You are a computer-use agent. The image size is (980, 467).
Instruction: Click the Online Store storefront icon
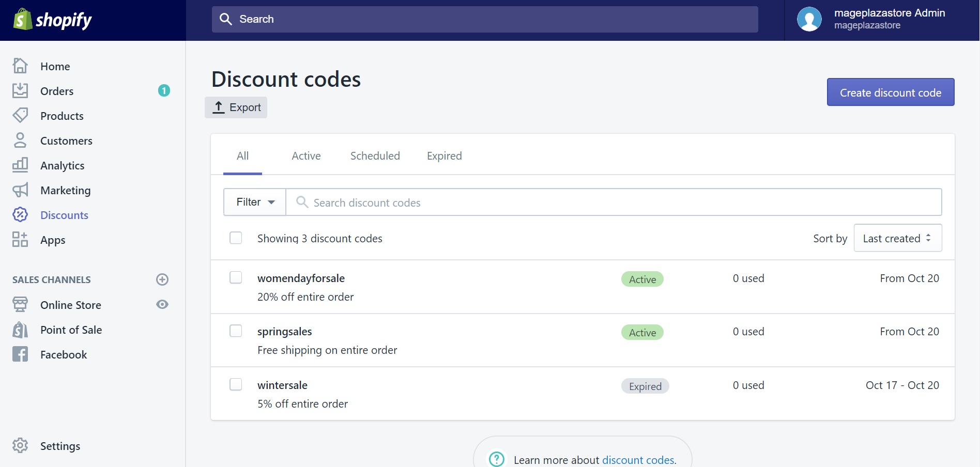tap(20, 304)
